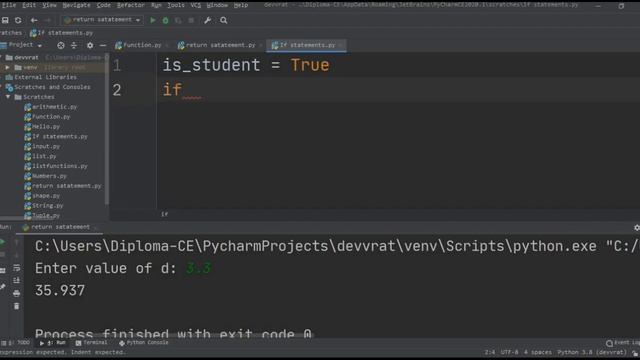640x360 pixels.
Task: Open String.py in the project tree
Action: pyautogui.click(x=47, y=206)
